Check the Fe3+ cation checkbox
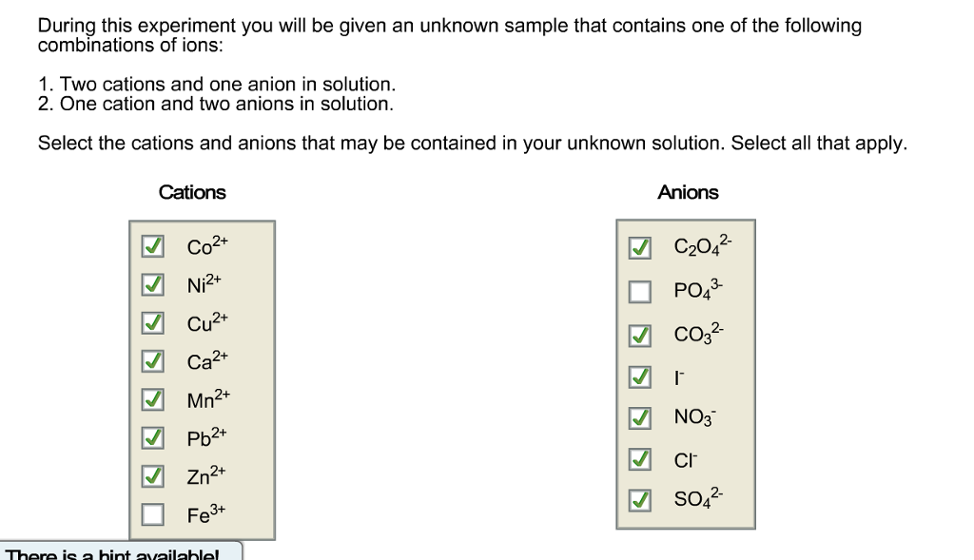974x560 pixels. pos(151,514)
